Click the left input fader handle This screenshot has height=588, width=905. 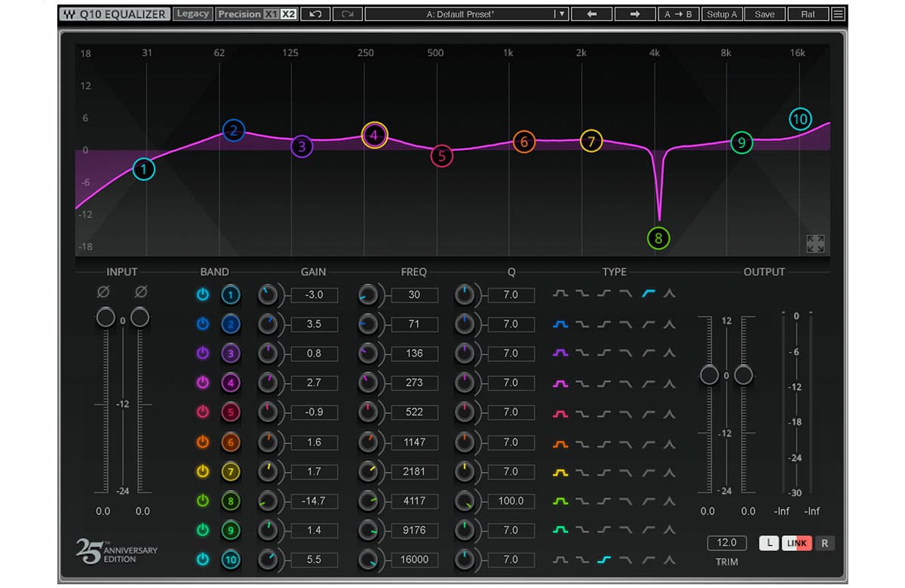click(x=106, y=317)
